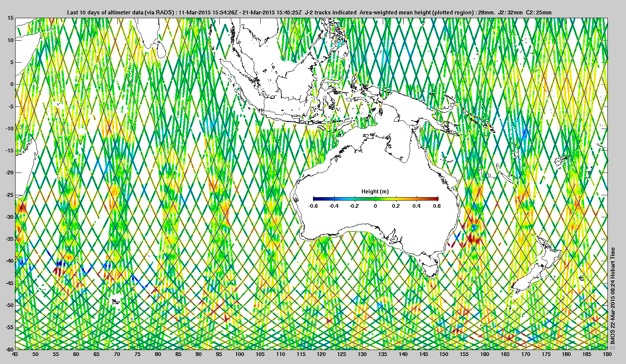Select the '-0.2' colorbar tick label
626x364 pixels.
(x=355, y=206)
